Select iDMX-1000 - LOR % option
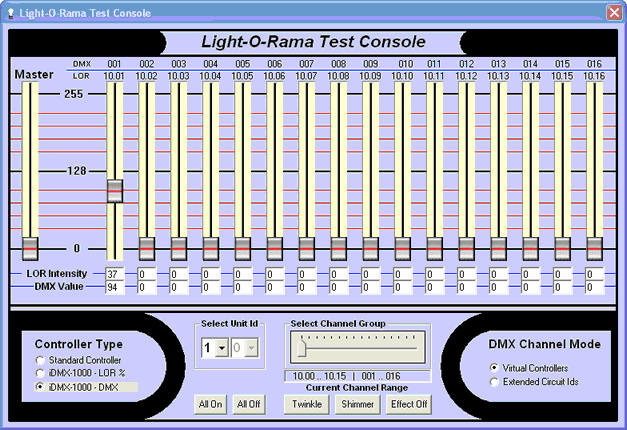Image resolution: width=627 pixels, height=430 pixels. pyautogui.click(x=40, y=373)
